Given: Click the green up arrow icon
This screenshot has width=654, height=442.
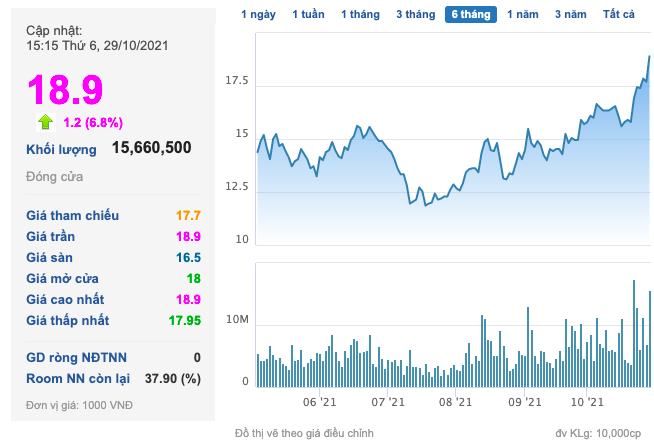Looking at the screenshot, I should 45,122.
